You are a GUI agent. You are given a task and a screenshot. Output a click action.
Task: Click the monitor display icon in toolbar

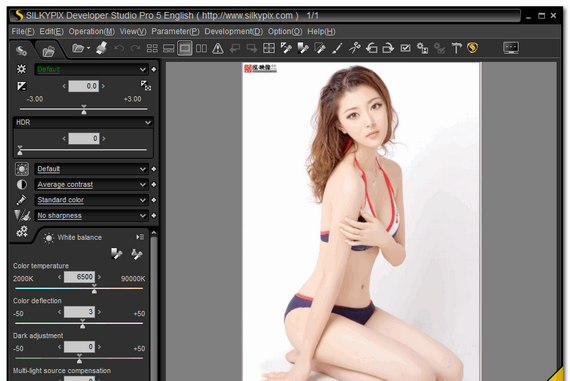pos(511,48)
